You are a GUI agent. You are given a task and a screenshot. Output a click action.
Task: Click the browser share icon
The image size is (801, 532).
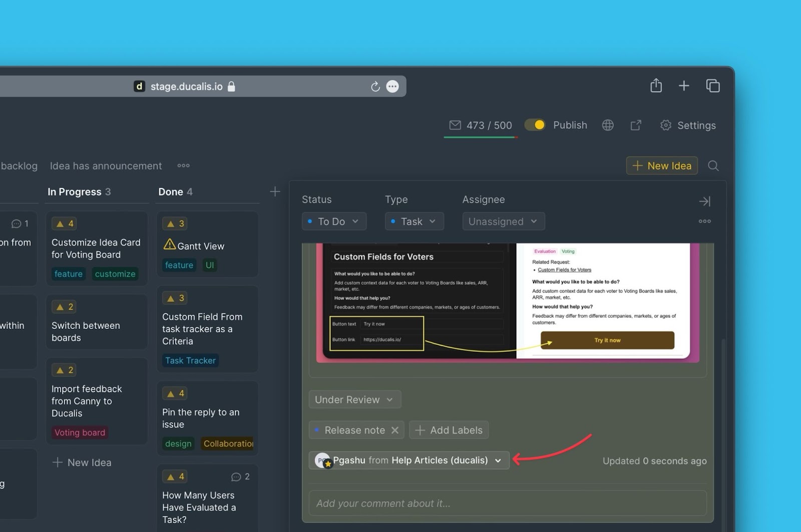coord(656,86)
